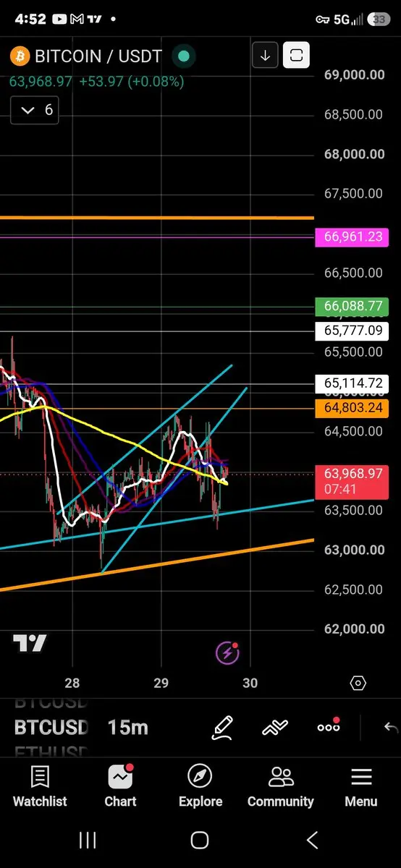The width and height of the screenshot is (401, 868).
Task: Open chart settings hexagon icon
Action: pos(358,683)
